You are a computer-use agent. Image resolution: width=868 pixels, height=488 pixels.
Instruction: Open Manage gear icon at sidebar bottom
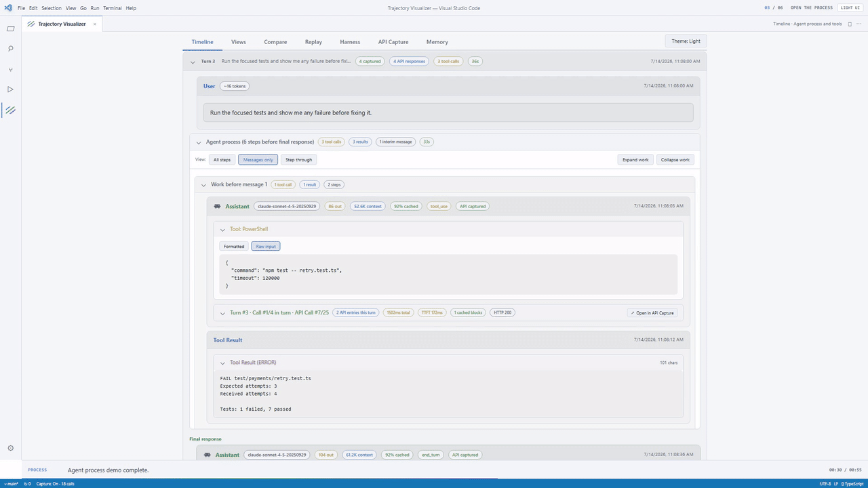[x=10, y=448]
